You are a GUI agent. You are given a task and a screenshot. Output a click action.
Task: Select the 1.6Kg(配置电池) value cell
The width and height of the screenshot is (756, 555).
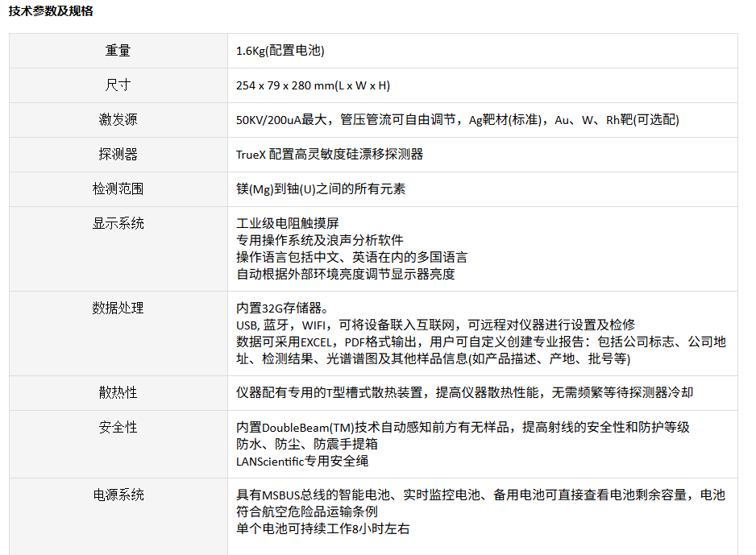(280, 51)
